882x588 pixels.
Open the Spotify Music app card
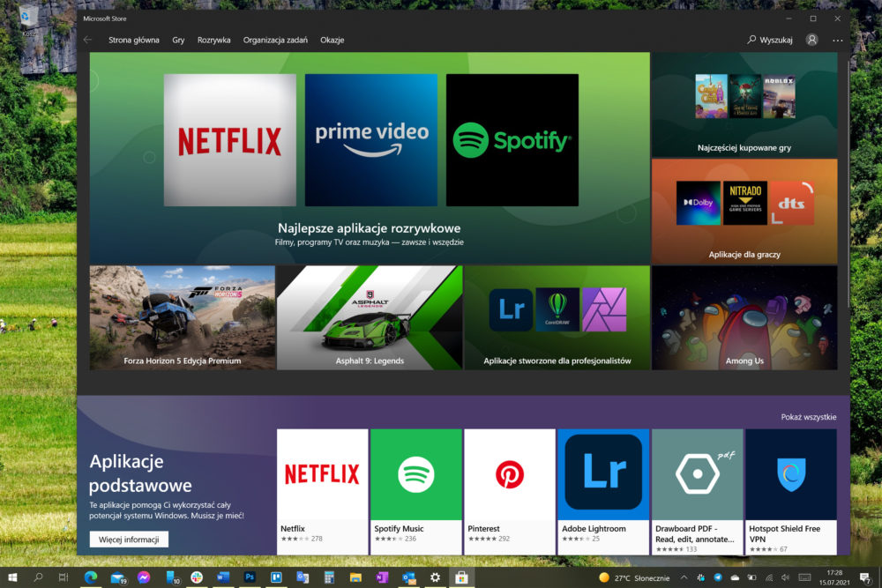pos(416,492)
